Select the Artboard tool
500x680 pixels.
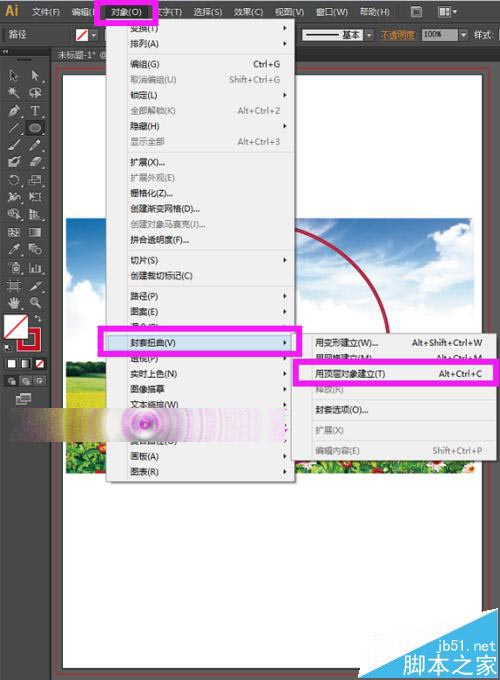(x=14, y=286)
